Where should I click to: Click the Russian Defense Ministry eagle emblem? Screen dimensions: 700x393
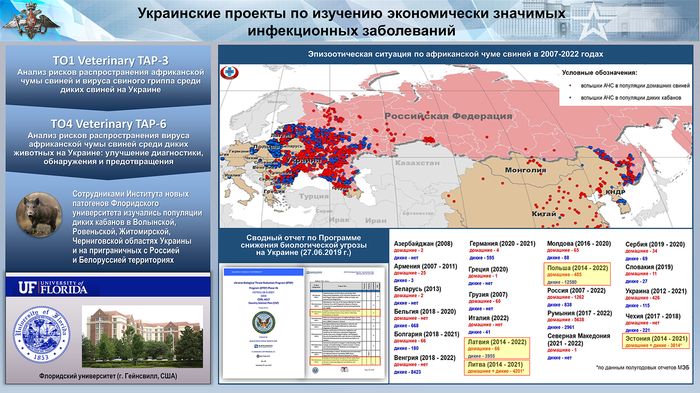coord(31,21)
